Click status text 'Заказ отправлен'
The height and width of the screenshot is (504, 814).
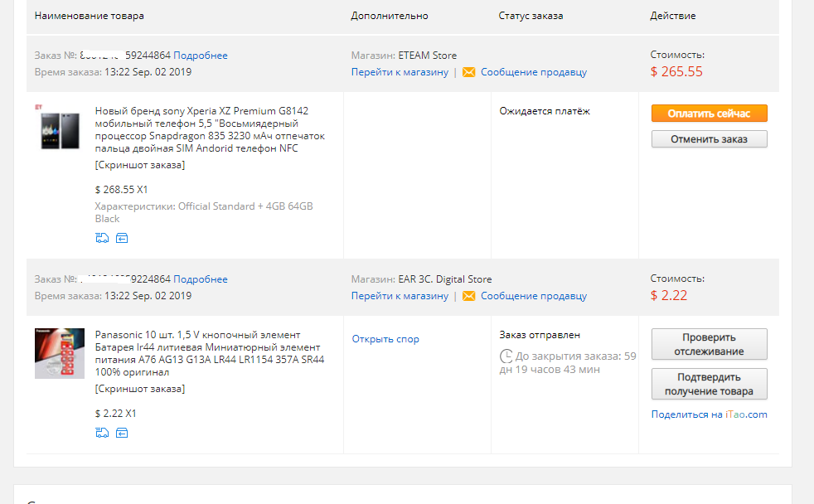[x=540, y=335]
